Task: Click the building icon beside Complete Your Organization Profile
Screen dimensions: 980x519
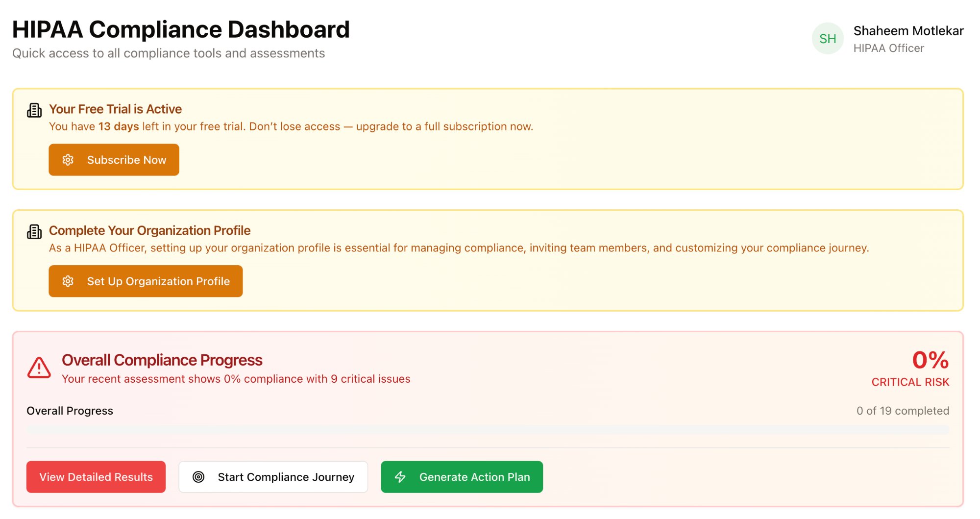Action: (x=34, y=231)
